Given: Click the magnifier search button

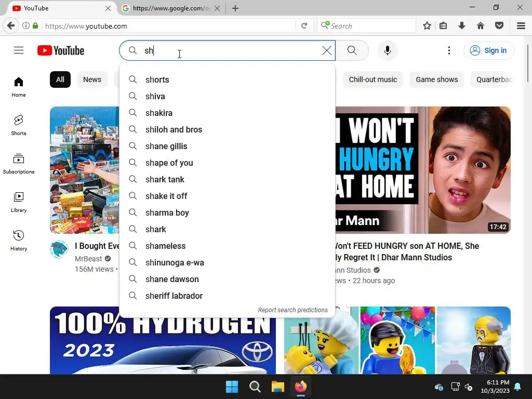Looking at the screenshot, I should click(352, 50).
